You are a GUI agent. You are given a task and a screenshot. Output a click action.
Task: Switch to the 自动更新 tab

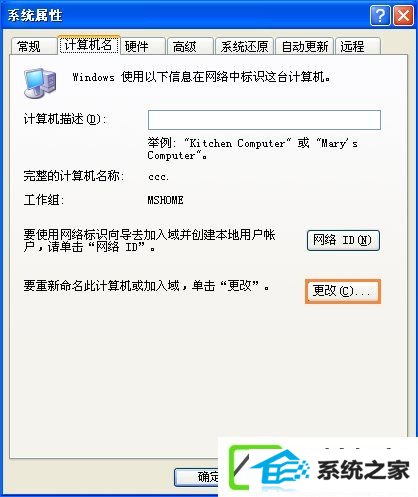[x=305, y=46]
